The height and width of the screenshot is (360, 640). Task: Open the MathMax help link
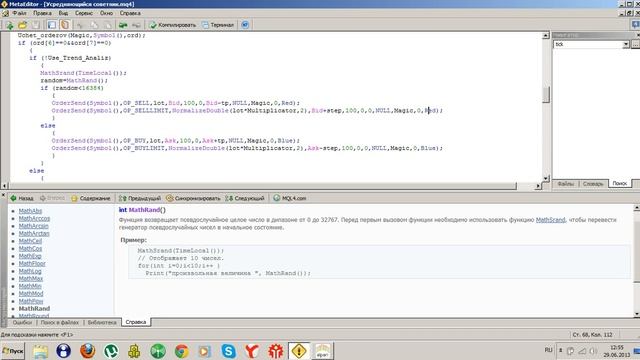[x=31, y=279]
